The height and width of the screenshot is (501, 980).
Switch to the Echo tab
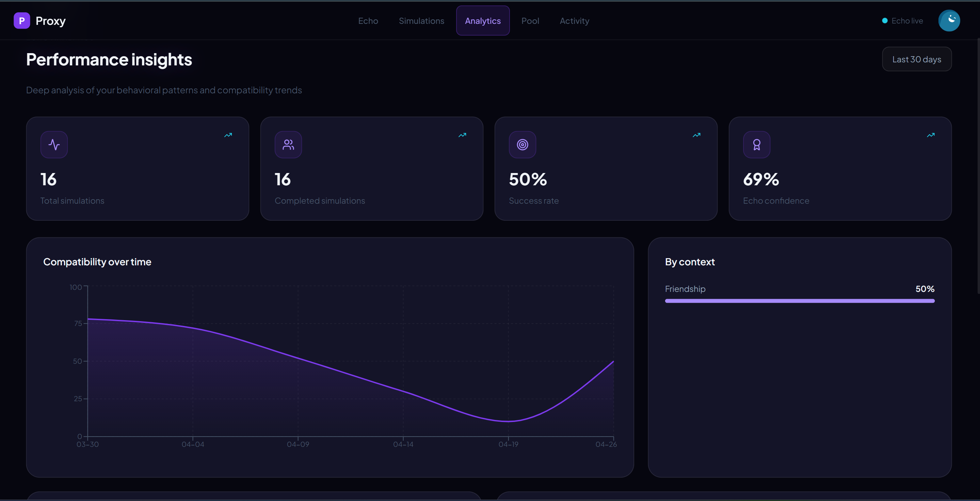click(368, 21)
